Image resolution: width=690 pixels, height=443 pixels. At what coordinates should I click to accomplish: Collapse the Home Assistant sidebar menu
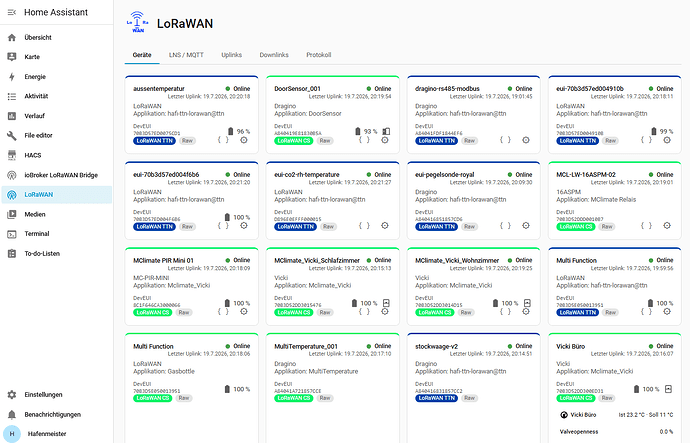(x=12, y=12)
